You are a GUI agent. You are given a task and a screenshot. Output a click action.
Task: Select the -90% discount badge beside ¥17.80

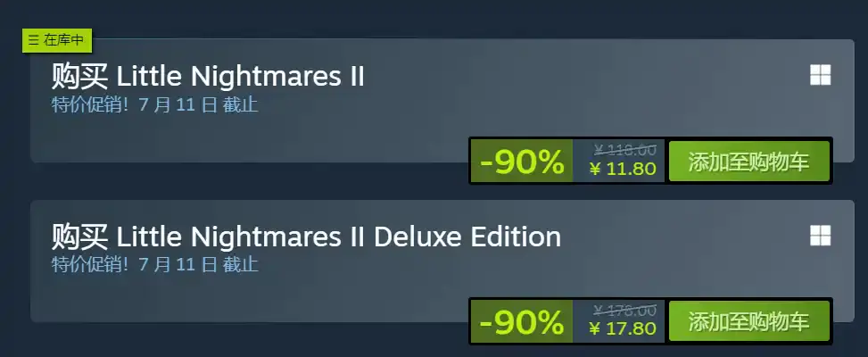(x=522, y=321)
